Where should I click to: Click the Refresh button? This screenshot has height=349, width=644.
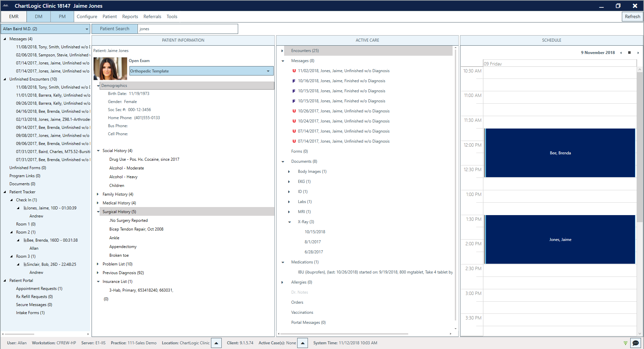[x=632, y=16]
